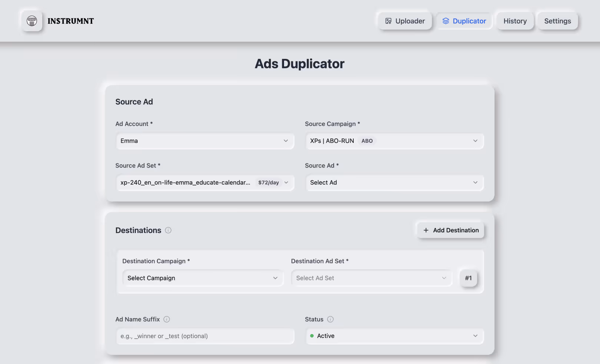This screenshot has height=364, width=600.
Task: Click the info icon beside Status
Action: point(330,319)
